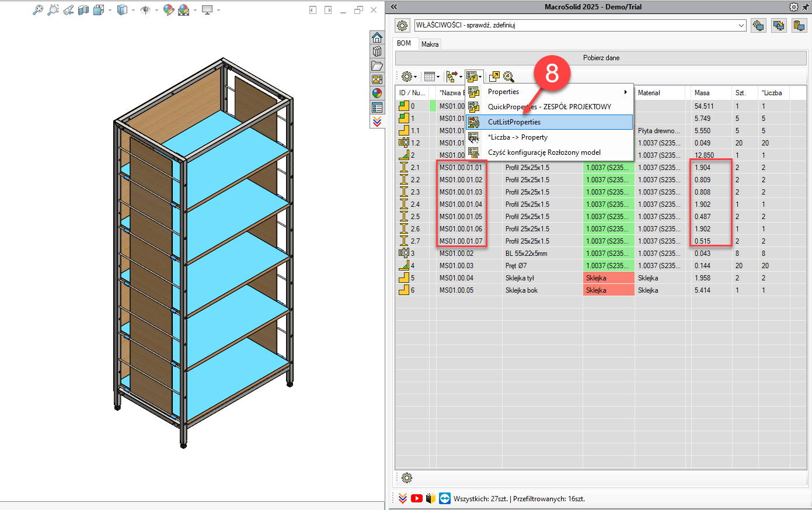Click the gear icon below the BOM table
Screen dimensions: 812x510
pos(407,478)
